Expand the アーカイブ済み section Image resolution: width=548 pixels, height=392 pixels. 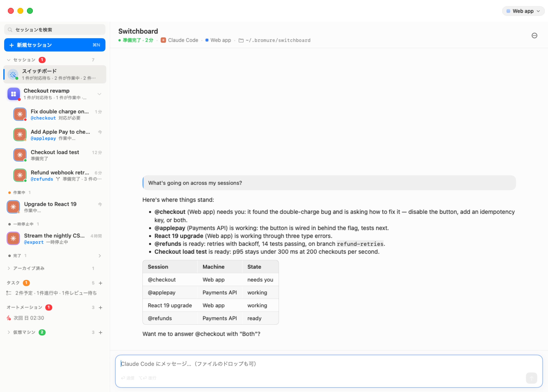pos(9,268)
